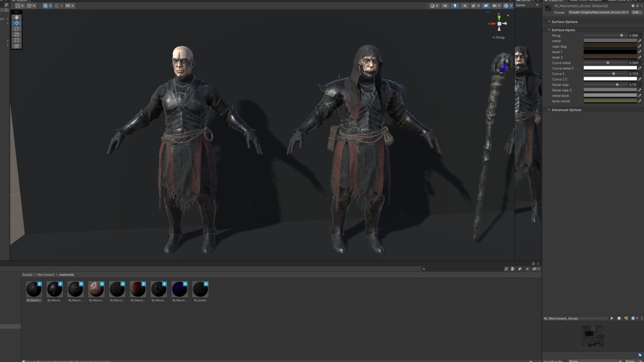The height and width of the screenshot is (362, 644).
Task: Select the Scale tool
Action: 16,34
